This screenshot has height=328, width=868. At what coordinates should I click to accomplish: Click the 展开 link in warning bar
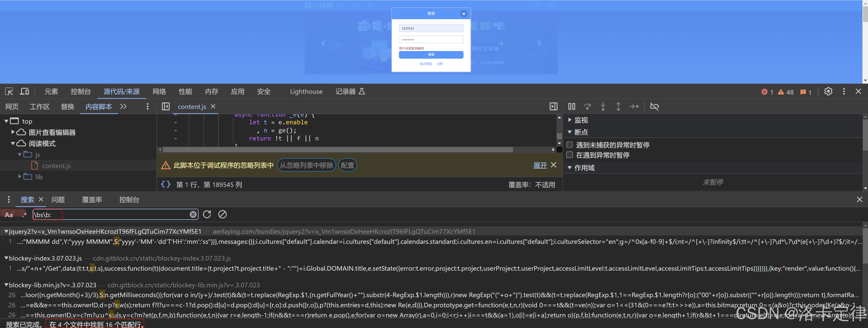[540, 165]
